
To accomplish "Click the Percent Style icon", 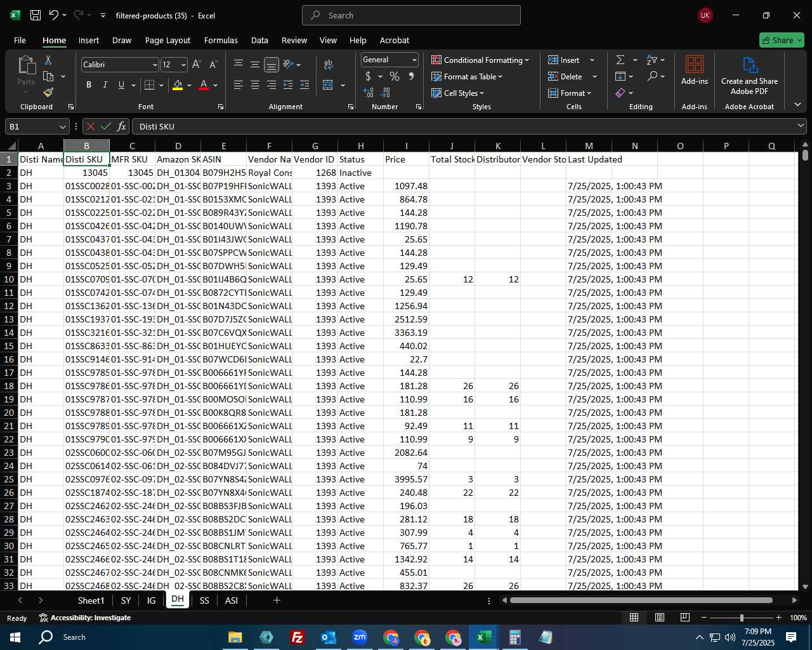I will click(395, 76).
